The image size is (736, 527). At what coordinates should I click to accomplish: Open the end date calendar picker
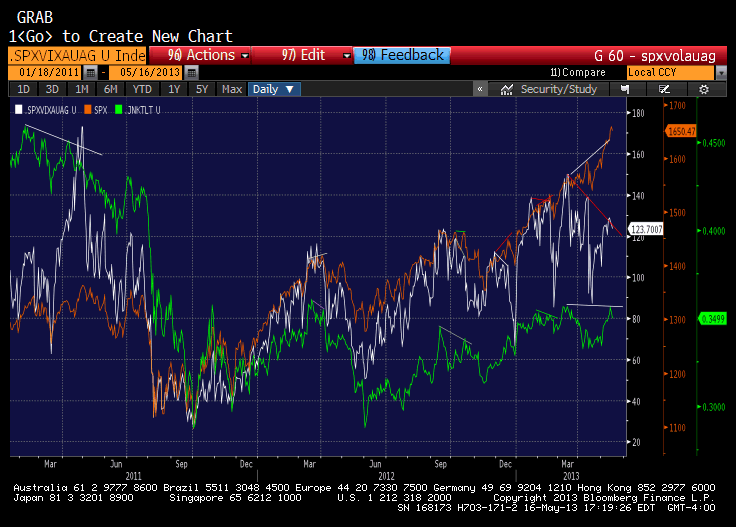click(191, 73)
